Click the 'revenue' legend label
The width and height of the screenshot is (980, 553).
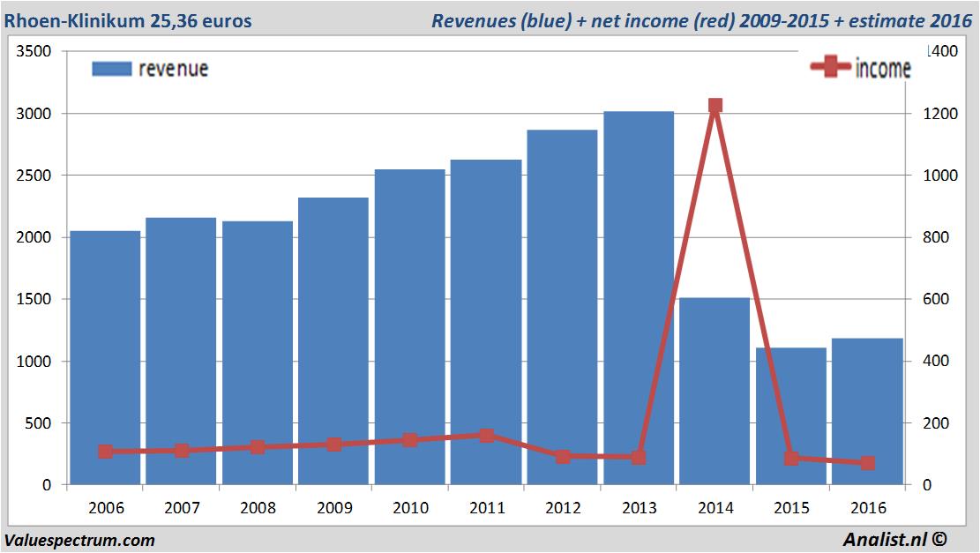[173, 68]
